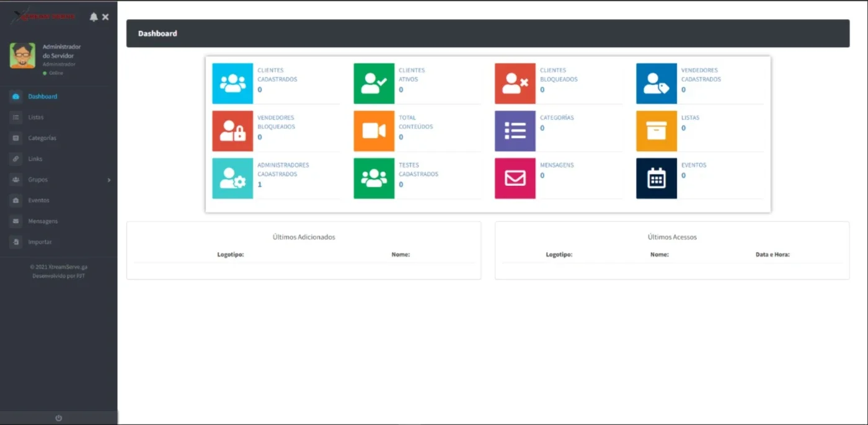This screenshot has height=425, width=868.
Task: Expand the Grupos submenu chevron
Action: (109, 180)
